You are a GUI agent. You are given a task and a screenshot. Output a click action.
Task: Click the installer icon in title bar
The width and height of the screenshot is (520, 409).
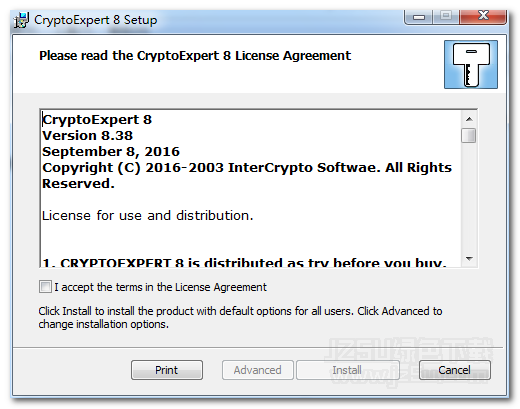[22, 20]
